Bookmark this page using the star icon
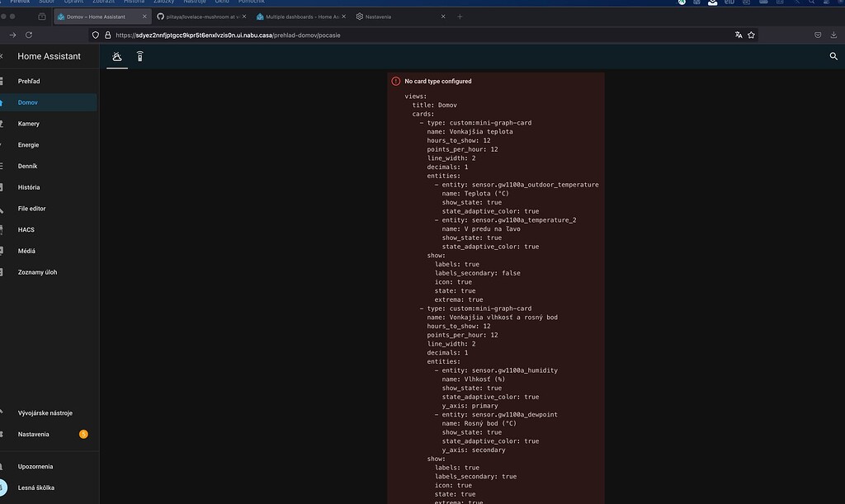 point(751,35)
